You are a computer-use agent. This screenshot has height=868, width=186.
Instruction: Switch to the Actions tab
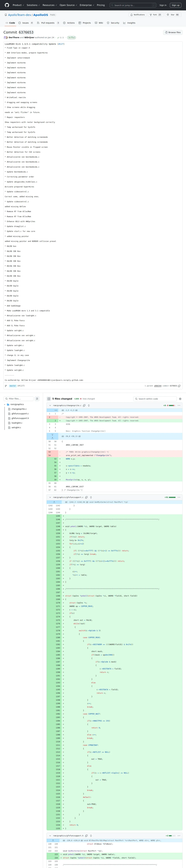69,23
